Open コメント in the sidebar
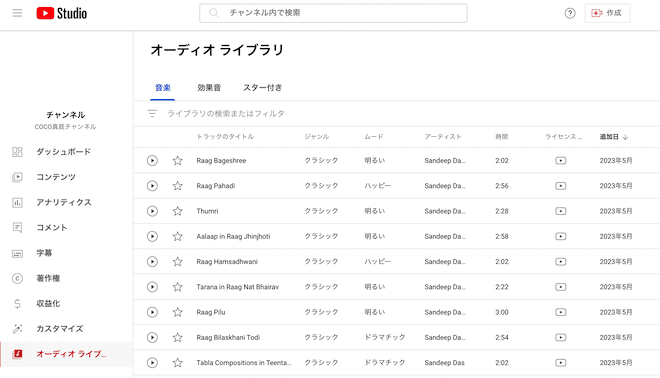The image size is (660, 378). pos(67,228)
